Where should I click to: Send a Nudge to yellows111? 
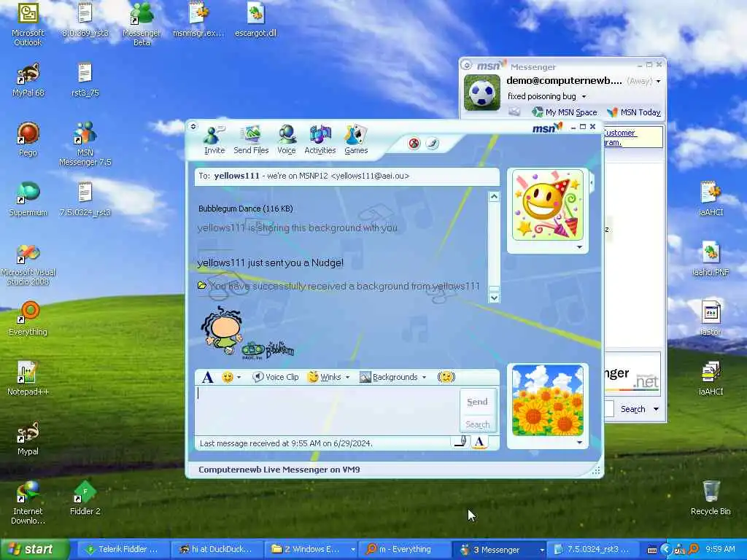pyautogui.click(x=446, y=377)
